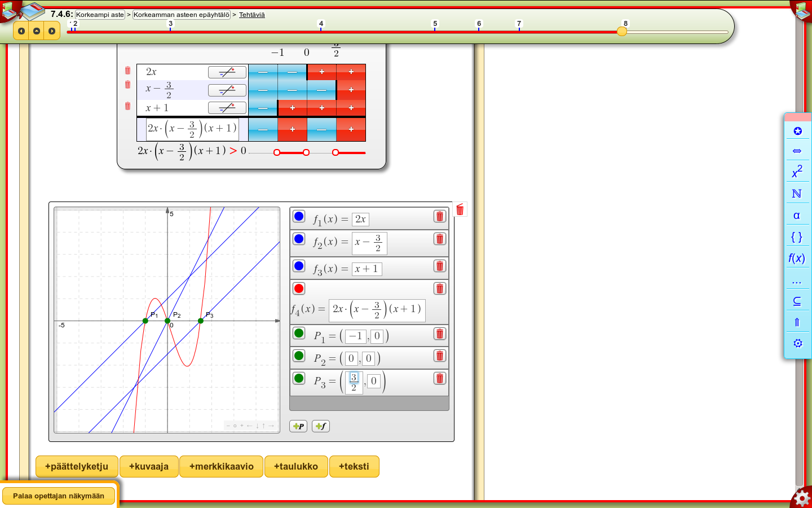
Task: Delete function f1(x) = 2x
Action: [440, 216]
